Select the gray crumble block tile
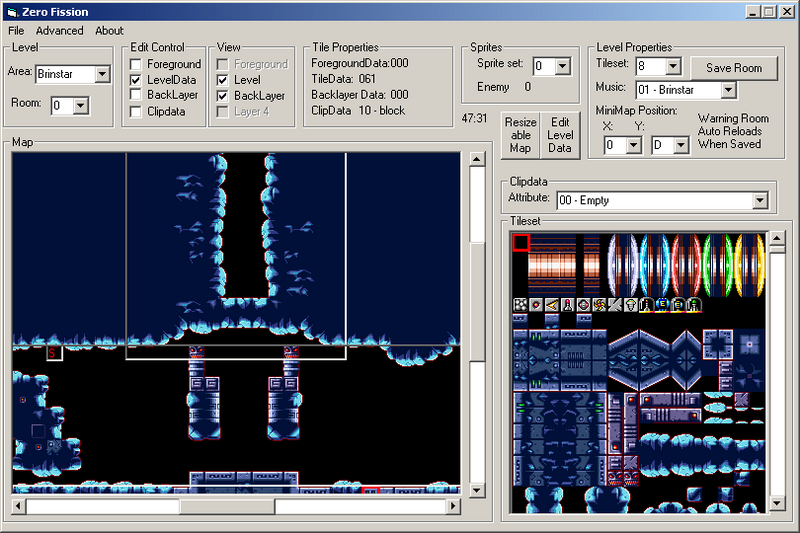 click(615, 305)
